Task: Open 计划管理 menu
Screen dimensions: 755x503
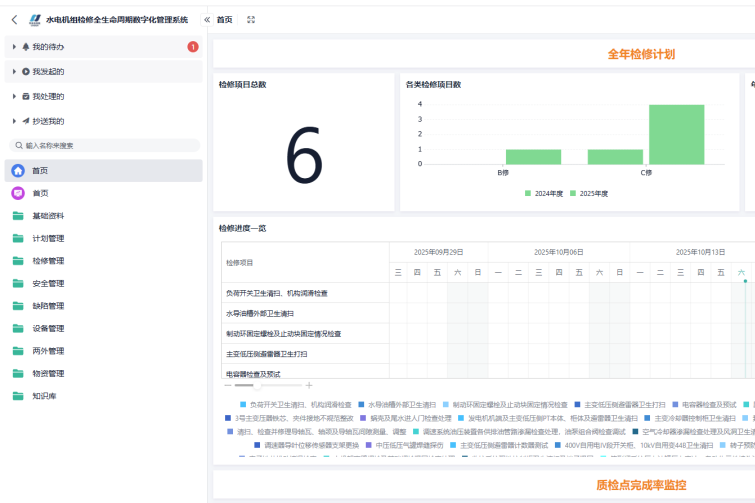Action: (x=104, y=238)
